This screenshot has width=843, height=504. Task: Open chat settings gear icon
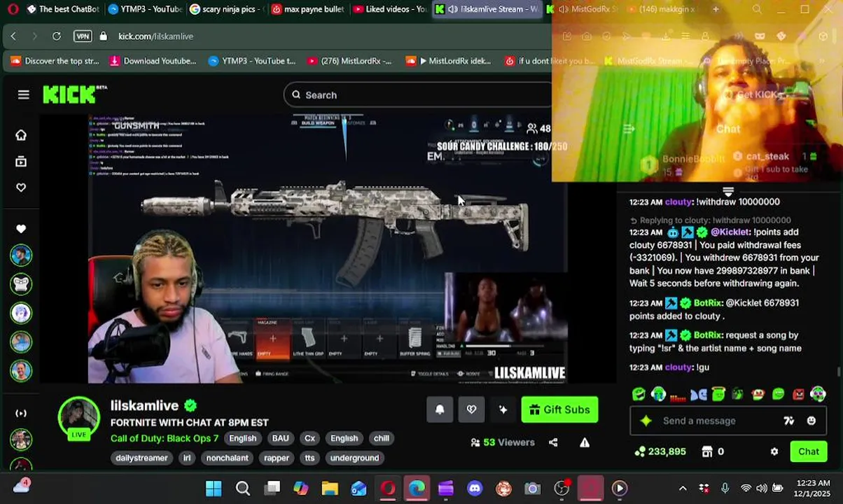click(774, 451)
